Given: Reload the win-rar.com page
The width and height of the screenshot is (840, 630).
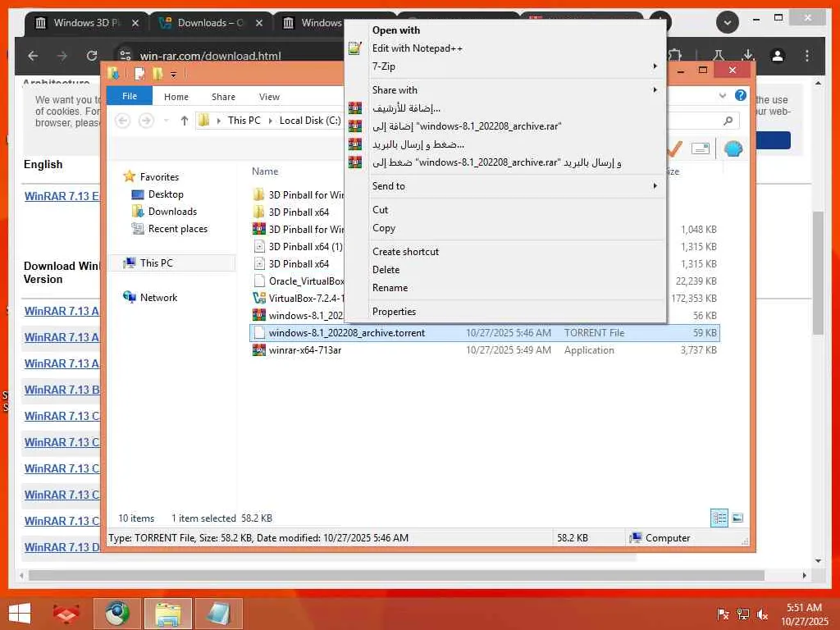Looking at the screenshot, I should [x=92, y=56].
